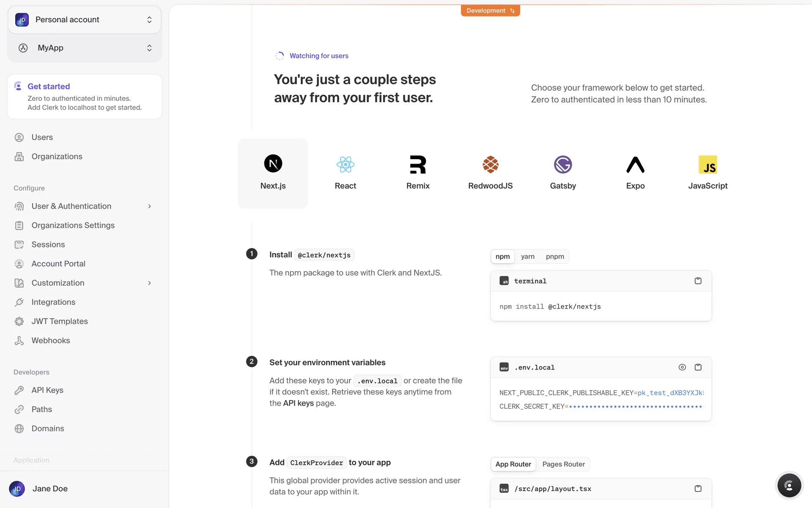812x508 pixels.
Task: Switch to the yarn tab
Action: [527, 257]
